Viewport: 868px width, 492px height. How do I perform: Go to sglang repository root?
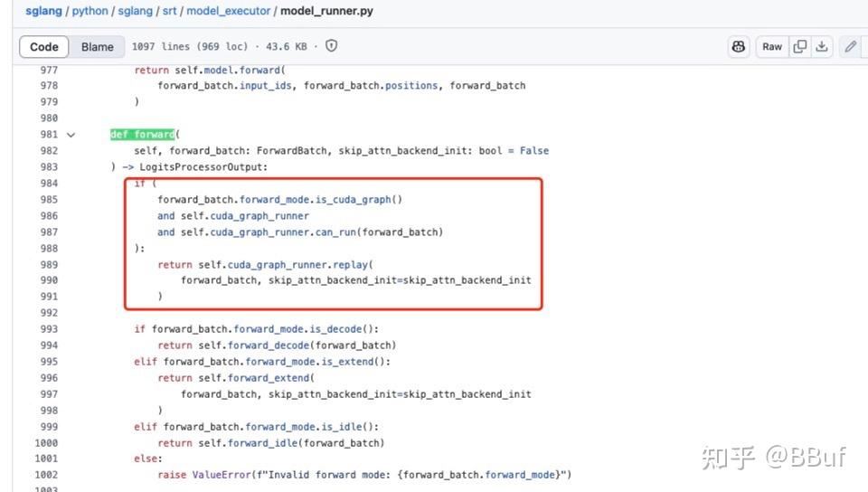click(x=42, y=12)
